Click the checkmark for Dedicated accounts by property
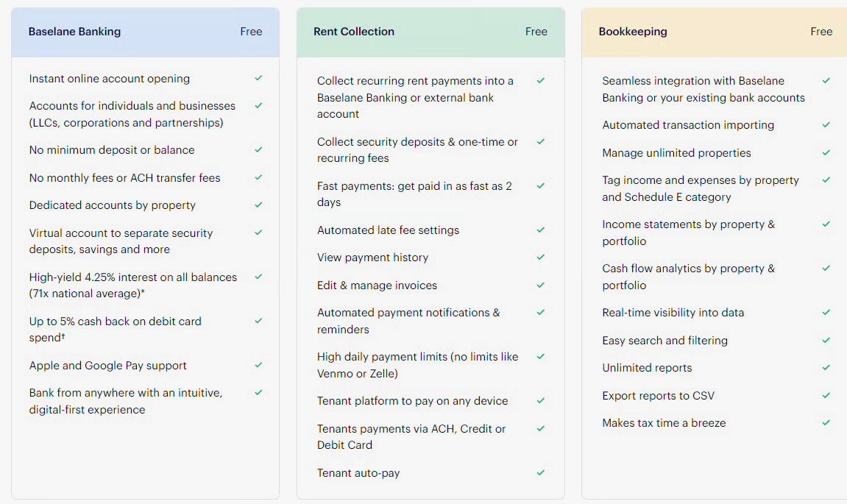This screenshot has width=847, height=504. click(x=258, y=205)
